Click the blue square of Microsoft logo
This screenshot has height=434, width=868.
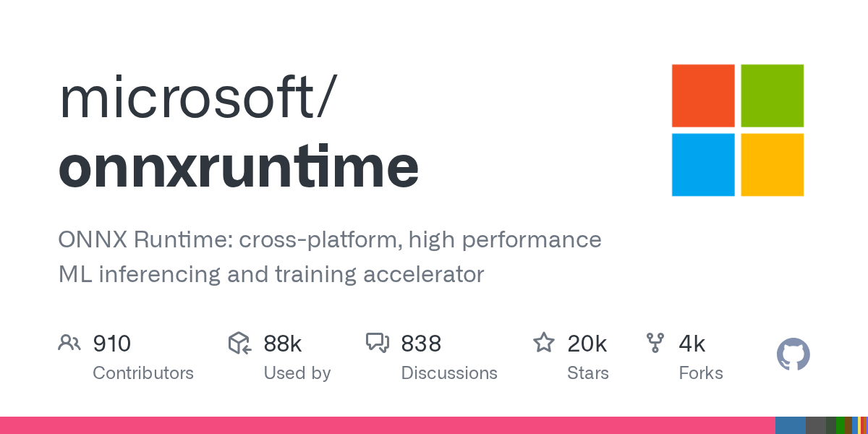click(x=703, y=165)
